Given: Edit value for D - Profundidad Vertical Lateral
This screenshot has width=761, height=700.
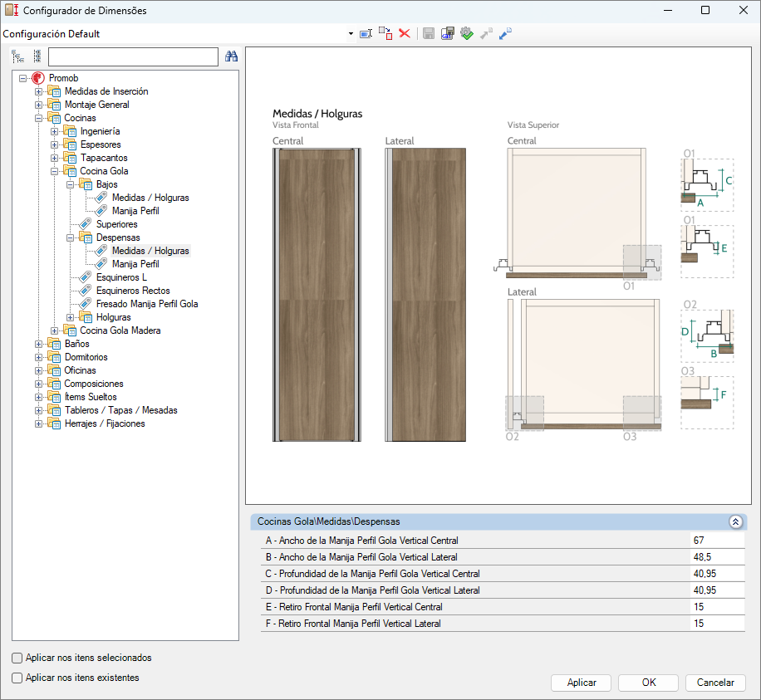Looking at the screenshot, I should 717,590.
